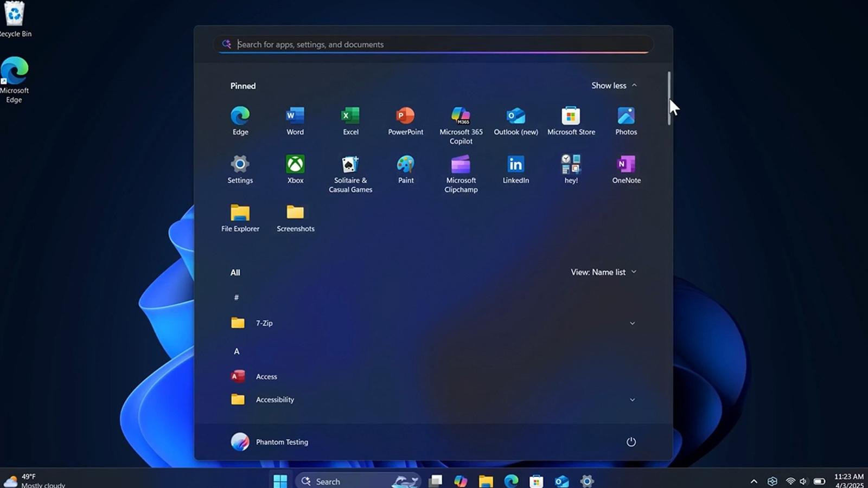Open Settings from pinned apps
868x488 pixels.
click(240, 169)
